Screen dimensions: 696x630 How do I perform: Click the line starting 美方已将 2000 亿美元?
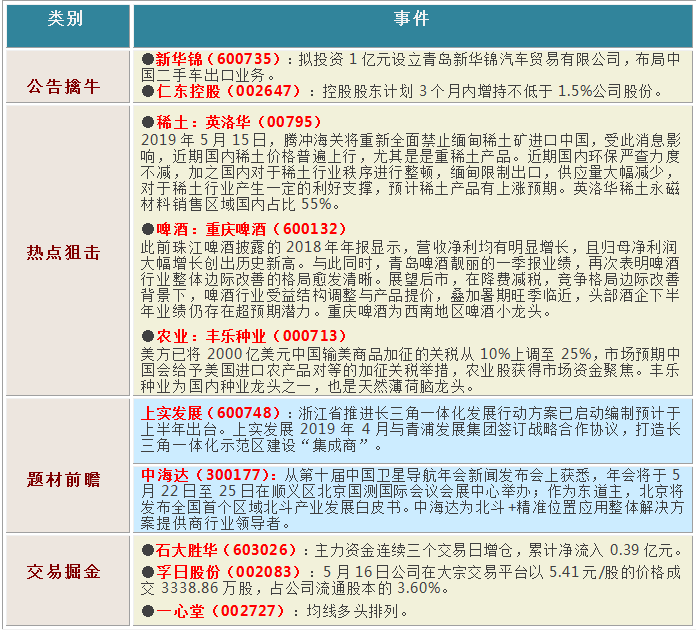(411, 354)
